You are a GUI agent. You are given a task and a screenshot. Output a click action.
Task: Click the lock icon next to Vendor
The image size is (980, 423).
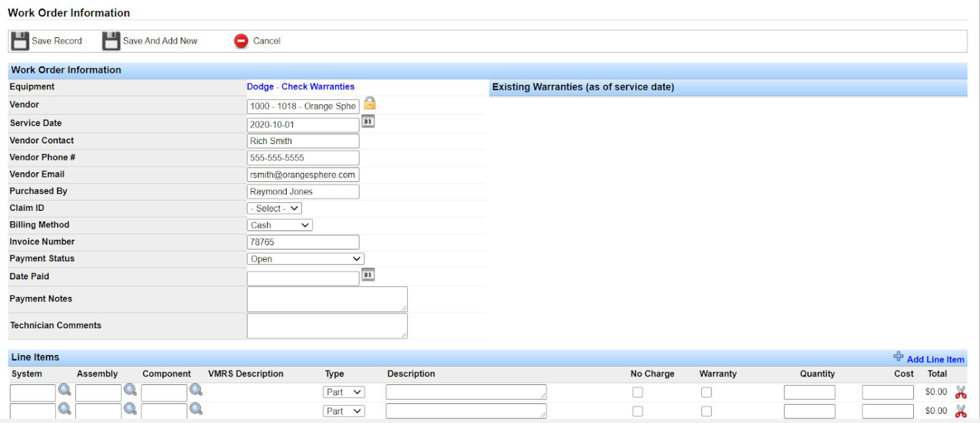click(x=370, y=103)
